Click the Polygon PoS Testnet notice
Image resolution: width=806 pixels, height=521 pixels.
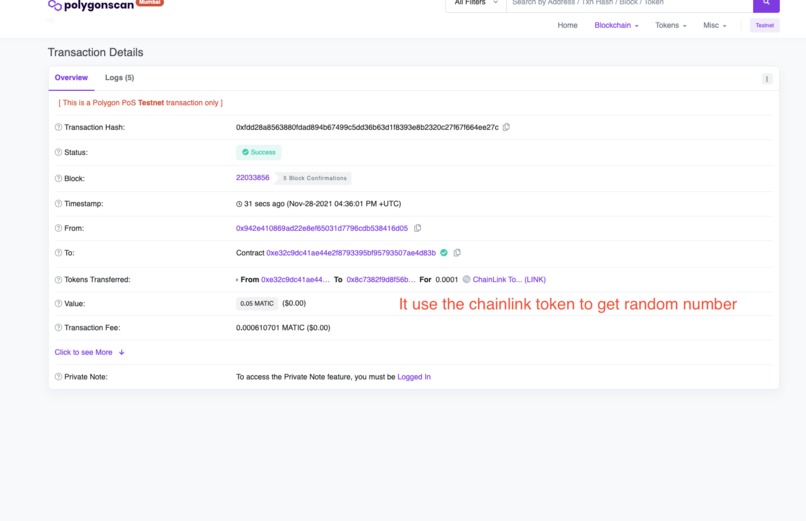pyautogui.click(x=140, y=103)
